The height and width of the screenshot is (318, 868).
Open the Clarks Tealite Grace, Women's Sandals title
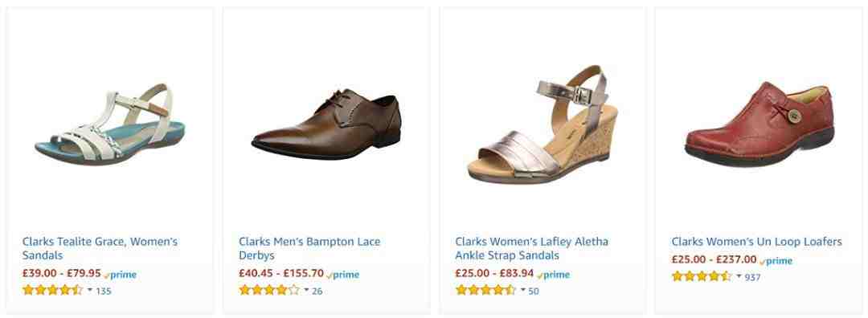[100, 248]
